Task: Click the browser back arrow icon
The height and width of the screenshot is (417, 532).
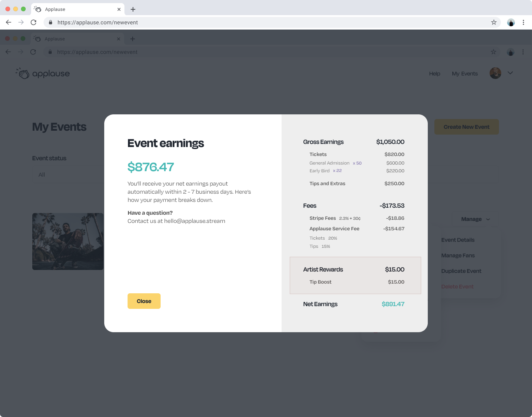Action: (x=9, y=22)
